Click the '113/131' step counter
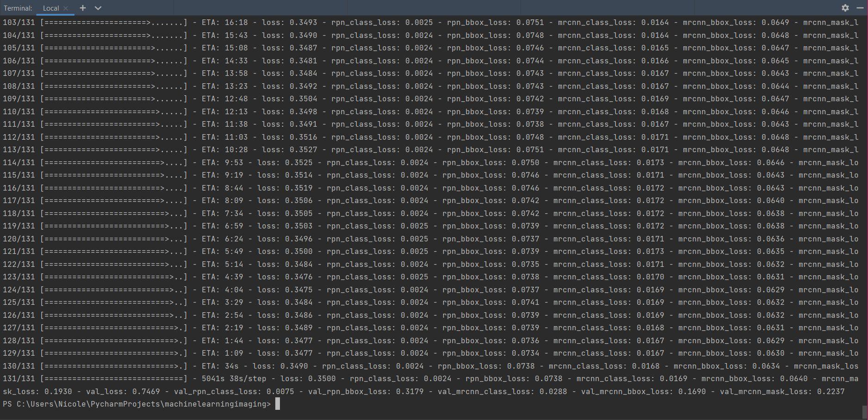This screenshot has width=868, height=420. (x=19, y=149)
